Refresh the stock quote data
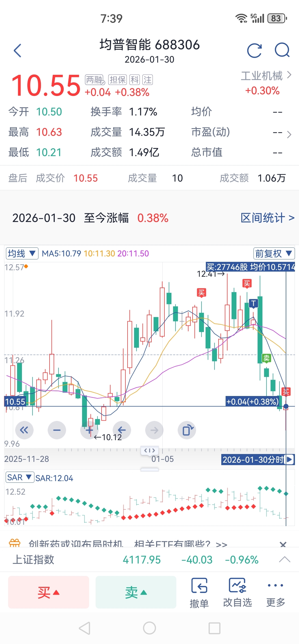This screenshot has width=299, height=644. (255, 50)
